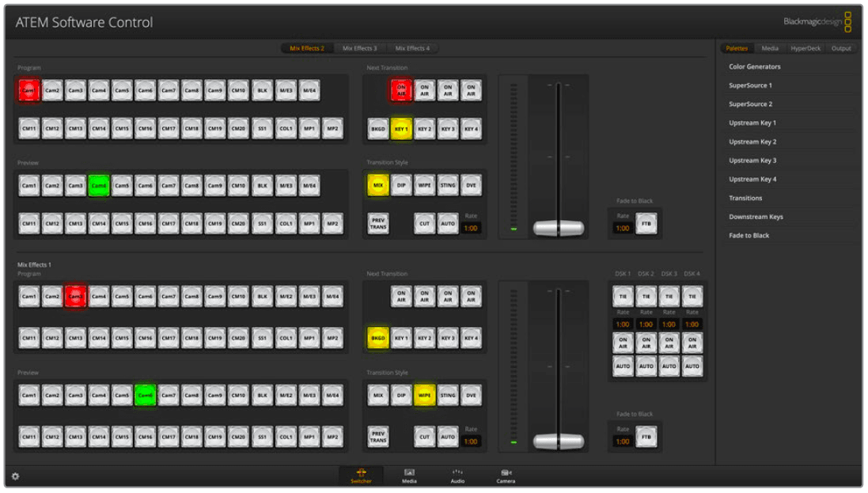Viewport: 868px width, 493px height.
Task: Switch to the Audio page
Action: coord(457,476)
